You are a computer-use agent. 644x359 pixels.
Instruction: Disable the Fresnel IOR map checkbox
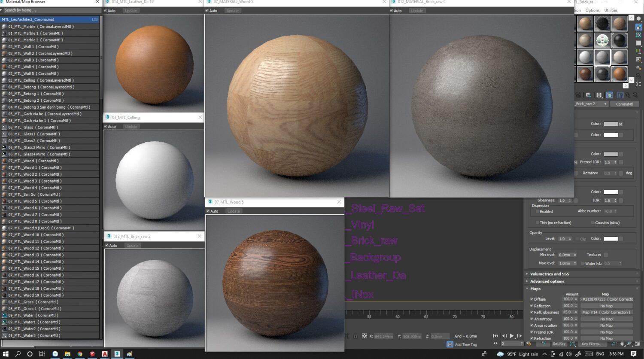point(532,332)
